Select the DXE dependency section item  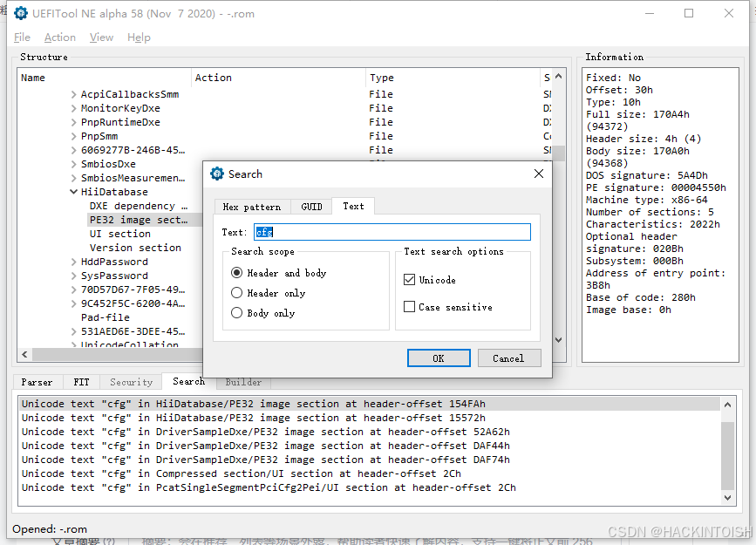pyautogui.click(x=139, y=206)
